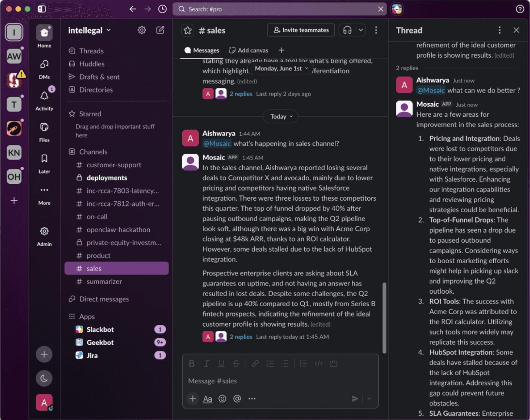Close the Thread panel

click(516, 30)
